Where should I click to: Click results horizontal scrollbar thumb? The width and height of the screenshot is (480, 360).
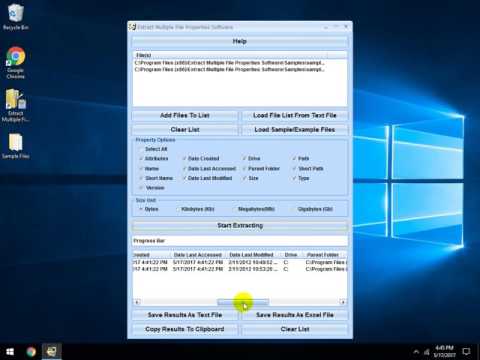point(243,302)
